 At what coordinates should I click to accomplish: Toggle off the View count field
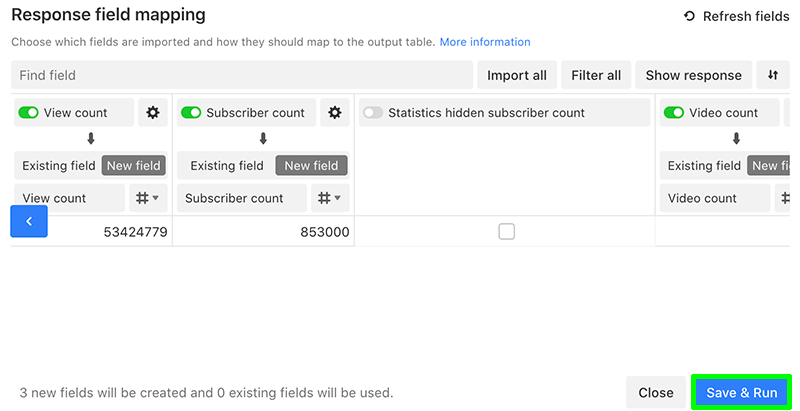(29, 113)
